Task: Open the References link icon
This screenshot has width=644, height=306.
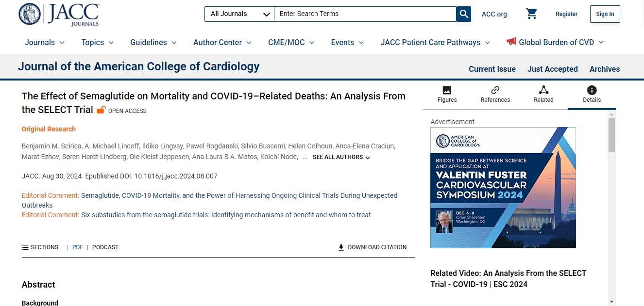Action: coord(495,90)
